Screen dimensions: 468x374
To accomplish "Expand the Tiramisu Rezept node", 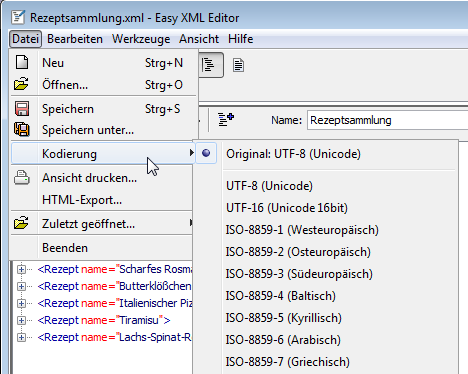I will [21, 320].
